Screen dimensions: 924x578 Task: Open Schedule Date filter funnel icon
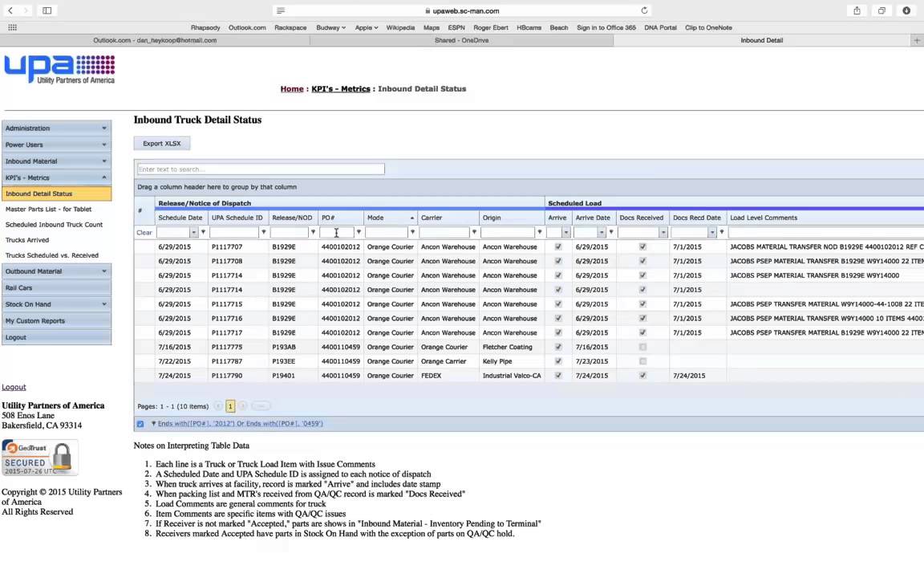[203, 232]
